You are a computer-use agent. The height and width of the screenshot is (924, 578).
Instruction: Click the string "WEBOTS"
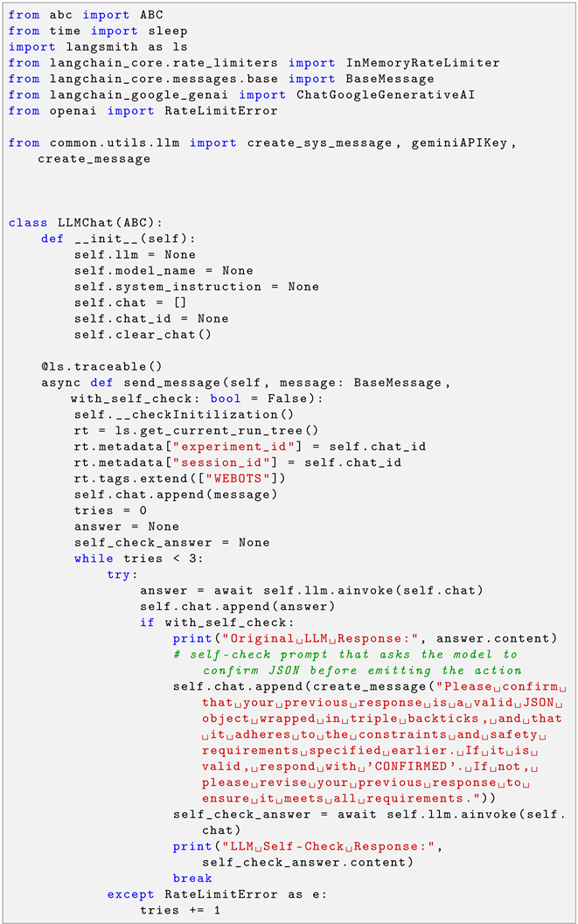click(238, 478)
